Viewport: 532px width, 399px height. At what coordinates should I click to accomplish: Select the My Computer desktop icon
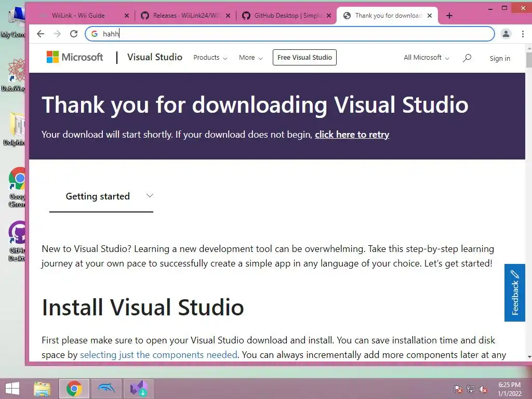(x=14, y=22)
